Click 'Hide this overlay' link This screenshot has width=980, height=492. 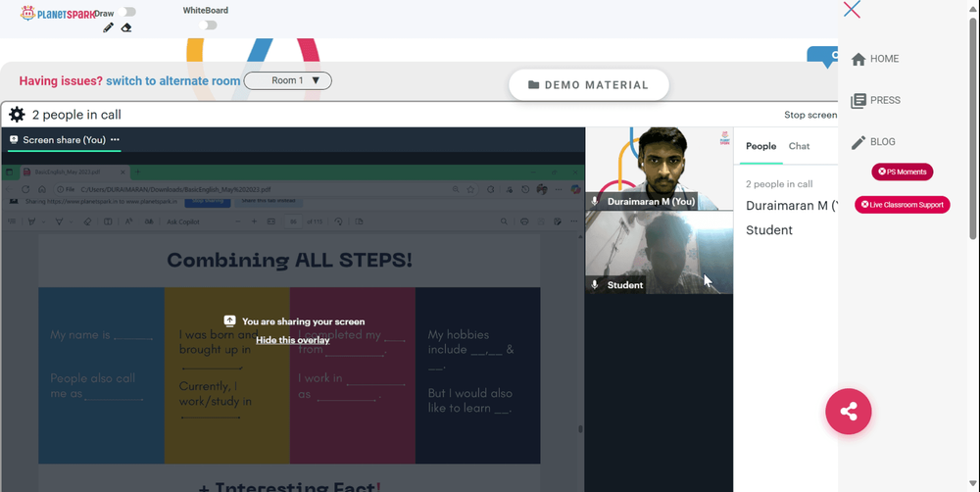point(292,340)
